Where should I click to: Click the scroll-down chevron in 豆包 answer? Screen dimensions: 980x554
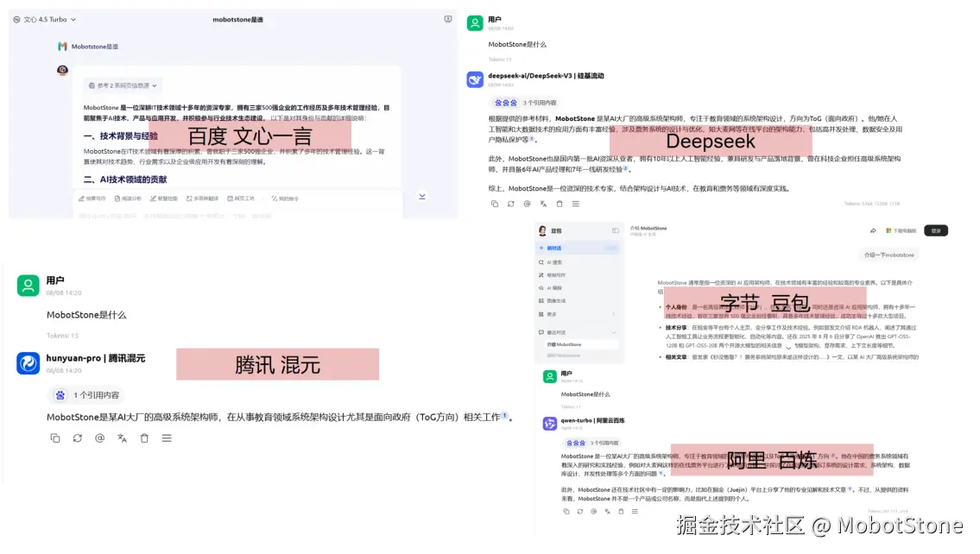click(x=788, y=347)
